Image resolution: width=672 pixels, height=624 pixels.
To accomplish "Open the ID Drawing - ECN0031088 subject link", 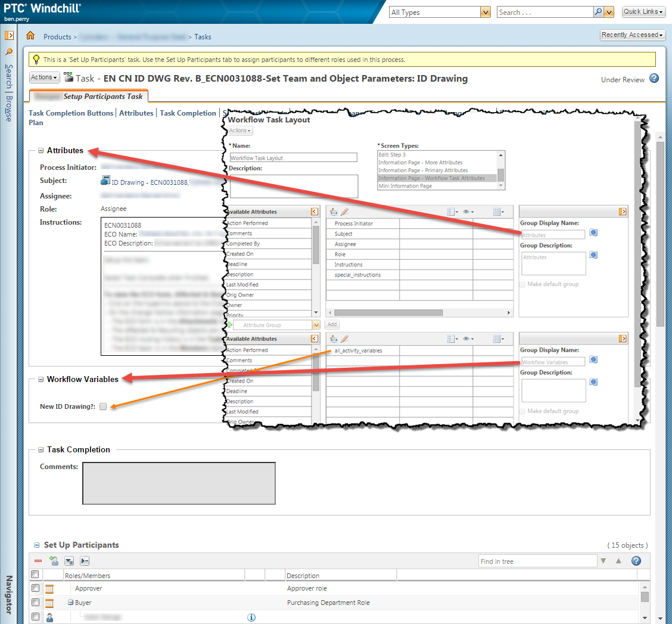I will click(150, 182).
